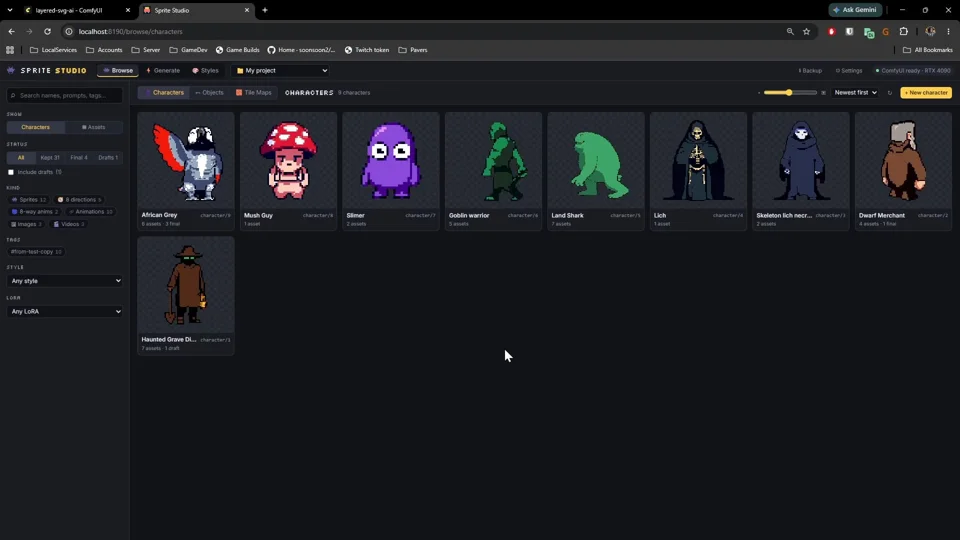Filter status by Kept 31
The image size is (960, 540).
[50, 158]
